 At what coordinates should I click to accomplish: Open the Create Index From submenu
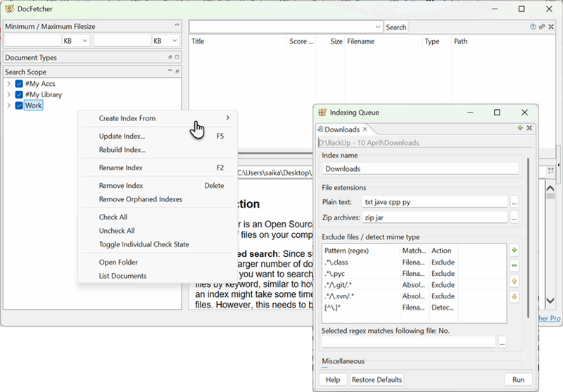click(x=158, y=118)
